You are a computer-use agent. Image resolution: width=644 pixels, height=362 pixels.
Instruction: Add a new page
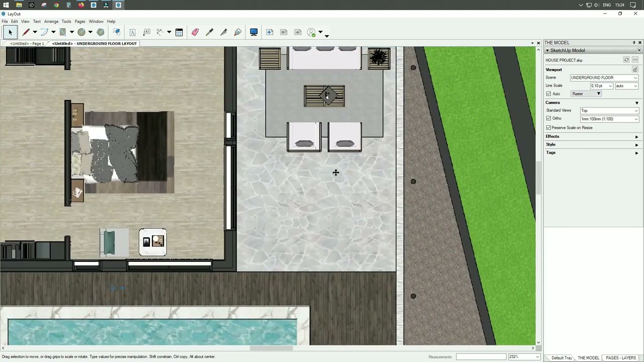pyautogui.click(x=270, y=32)
